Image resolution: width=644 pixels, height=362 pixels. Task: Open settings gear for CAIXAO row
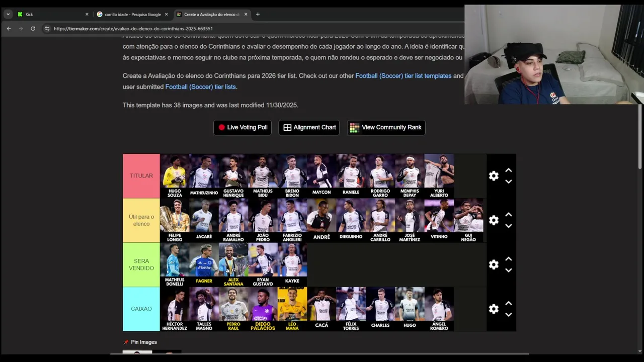pyautogui.click(x=494, y=309)
